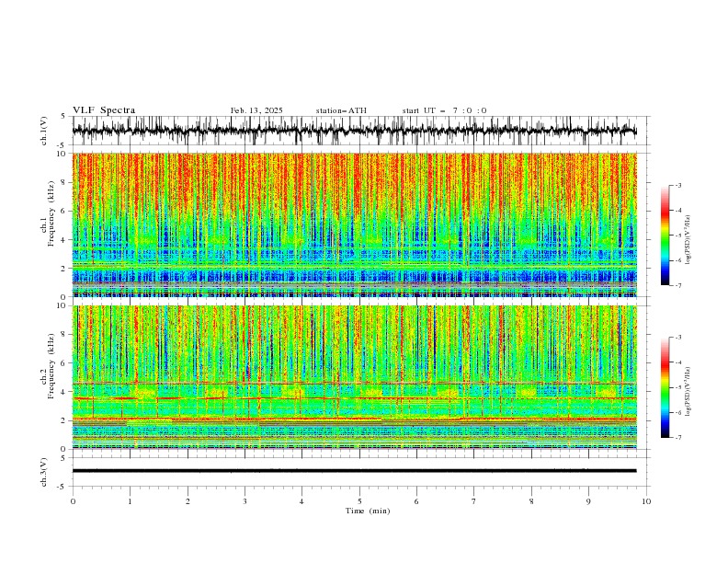Click time axis tick label '0'
Image resolution: width=728 pixels, height=563 pixels.
(73, 501)
